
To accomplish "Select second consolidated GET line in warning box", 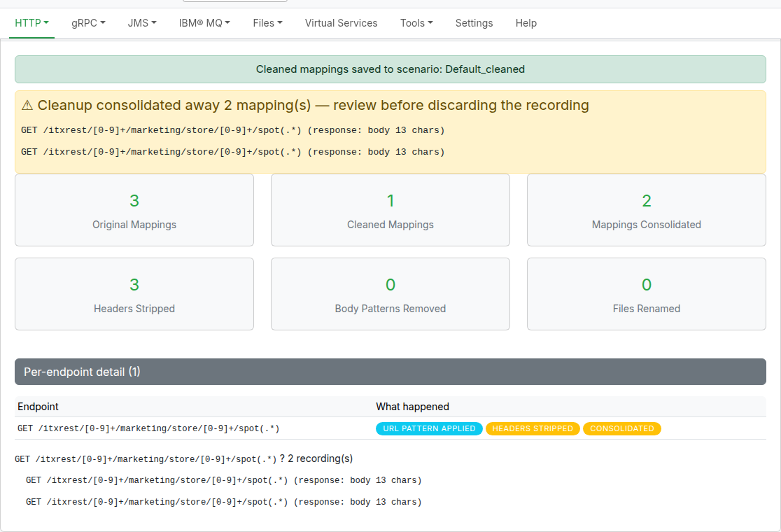I will pyautogui.click(x=232, y=152).
